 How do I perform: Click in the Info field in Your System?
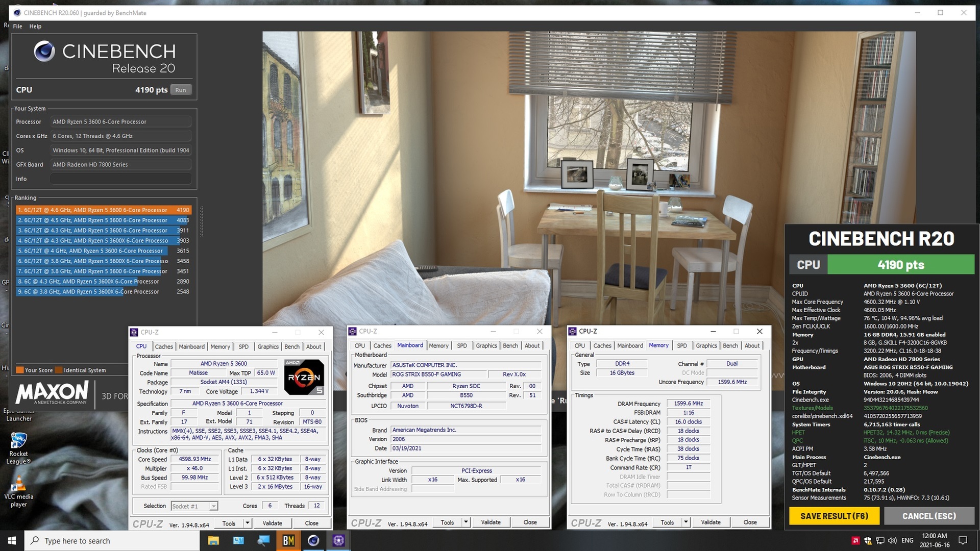(121, 179)
